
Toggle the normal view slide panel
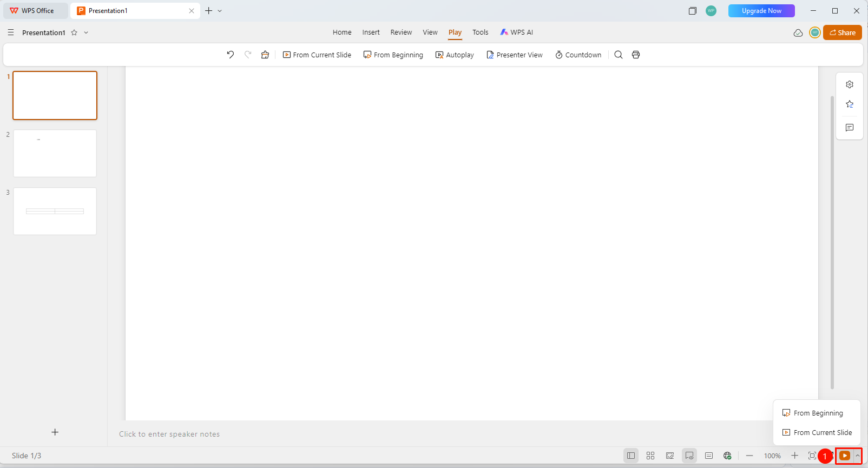631,456
